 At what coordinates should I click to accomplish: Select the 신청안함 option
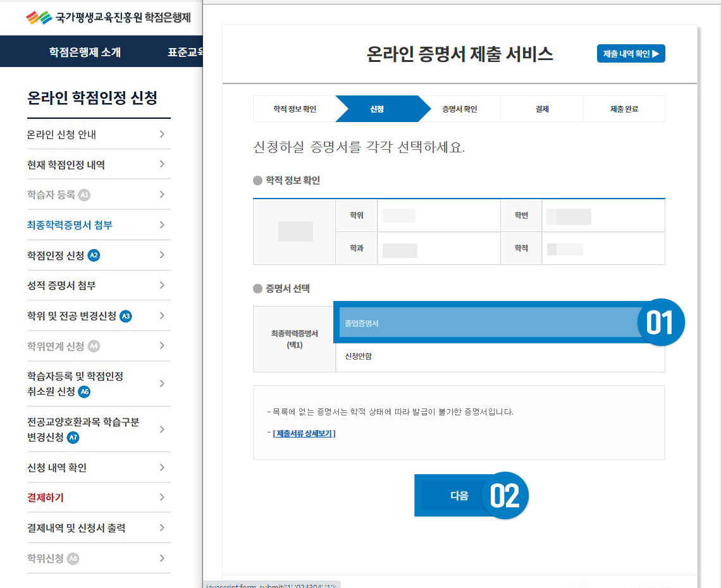point(500,357)
